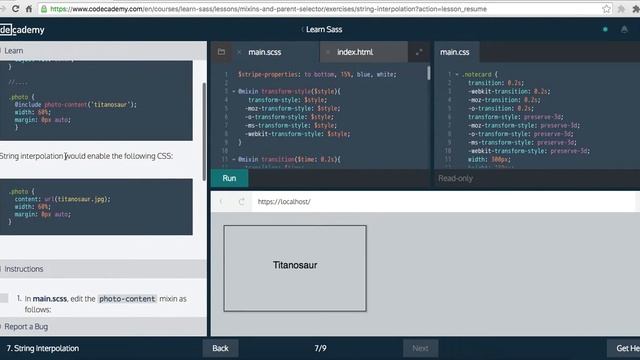
Task: Click the '-webkit-transform-style: $style' line in main.scss
Action: coord(298,134)
